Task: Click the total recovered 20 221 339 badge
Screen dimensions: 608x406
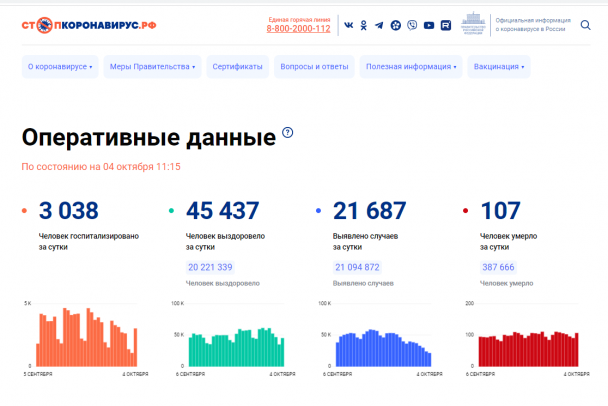Action: click(x=210, y=267)
